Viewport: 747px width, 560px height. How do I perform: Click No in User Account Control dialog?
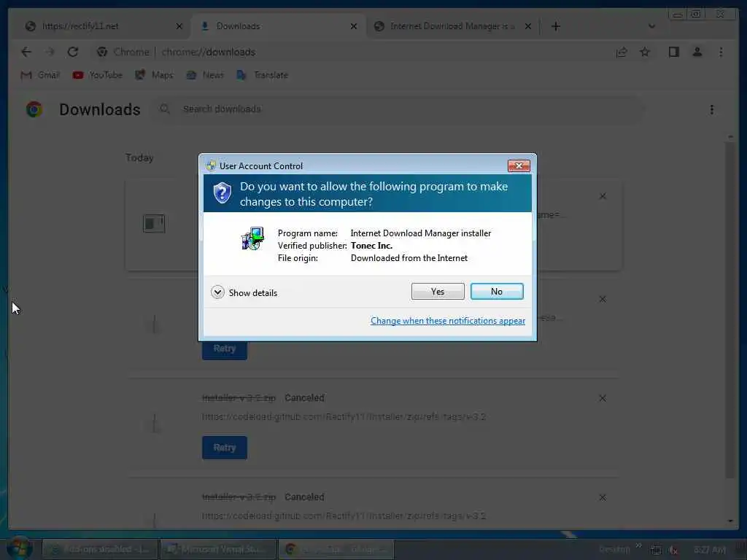(496, 292)
